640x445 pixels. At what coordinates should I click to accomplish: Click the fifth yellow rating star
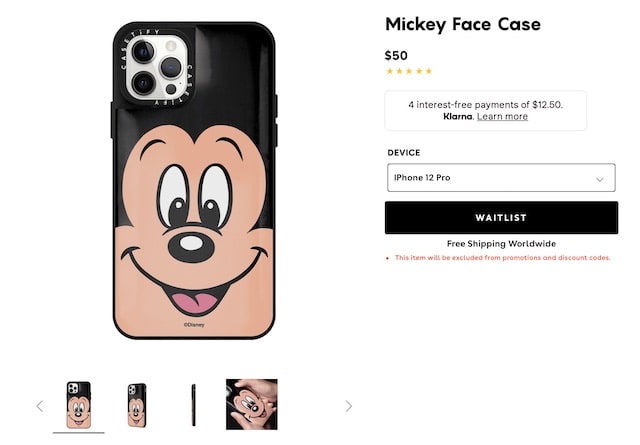click(x=429, y=71)
